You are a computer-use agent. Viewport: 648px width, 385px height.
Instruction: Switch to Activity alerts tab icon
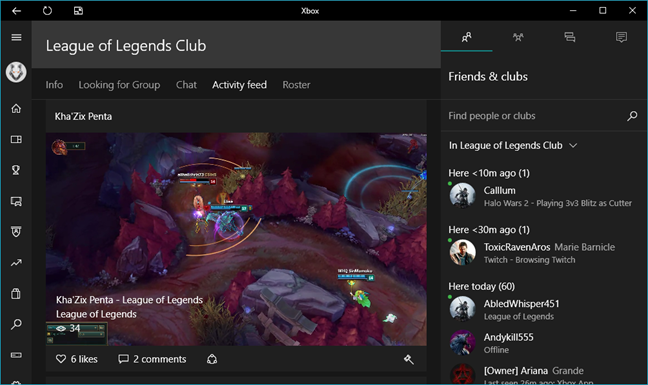[621, 38]
